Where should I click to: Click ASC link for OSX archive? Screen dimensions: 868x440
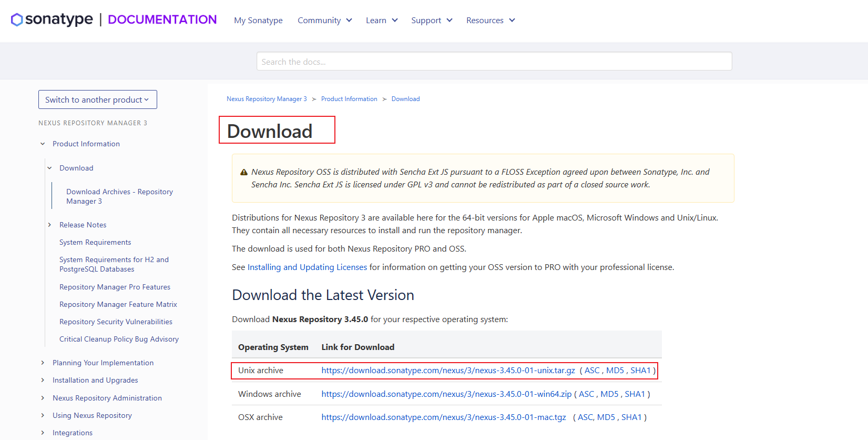point(585,417)
